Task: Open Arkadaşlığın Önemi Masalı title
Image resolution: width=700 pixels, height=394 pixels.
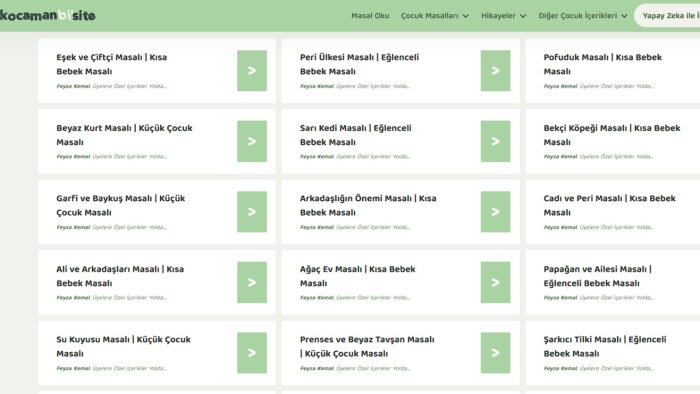Action: [x=368, y=205]
